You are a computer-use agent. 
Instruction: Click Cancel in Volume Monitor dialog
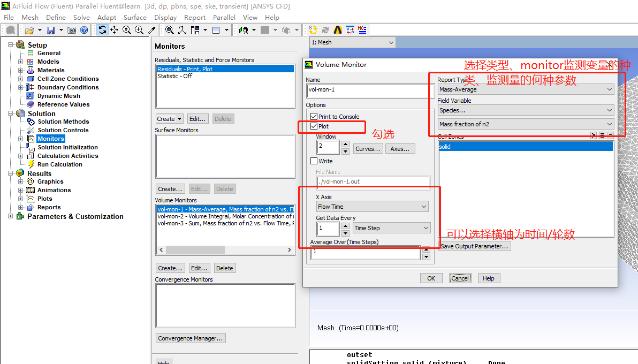[x=460, y=278]
